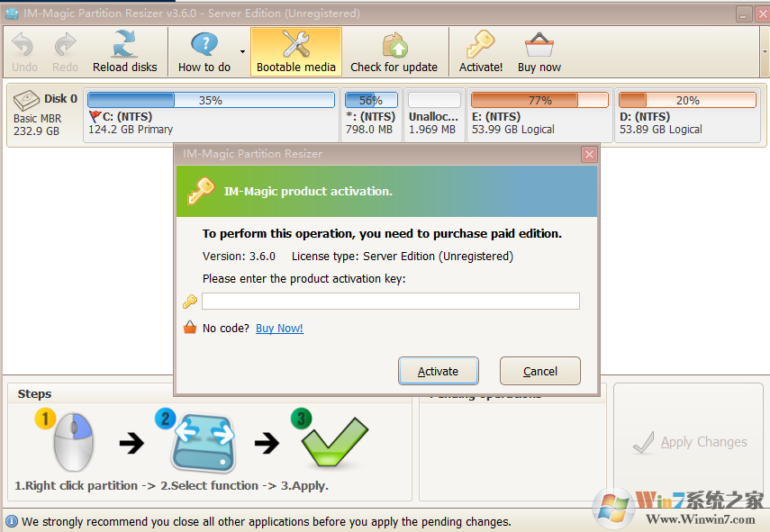Screen dimensions: 770x532
Task: Reload disks from the toolbar
Action: pos(125,51)
